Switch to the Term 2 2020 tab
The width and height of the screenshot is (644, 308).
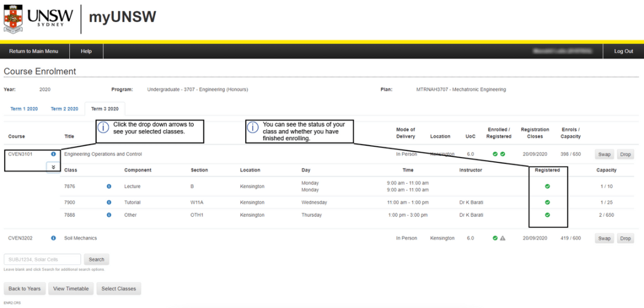(x=64, y=109)
